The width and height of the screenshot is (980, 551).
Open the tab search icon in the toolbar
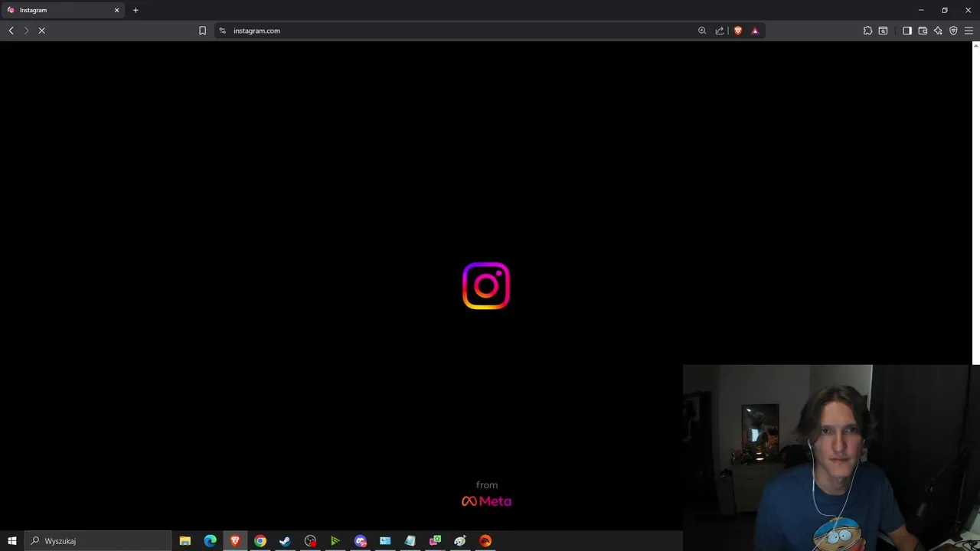(883, 31)
